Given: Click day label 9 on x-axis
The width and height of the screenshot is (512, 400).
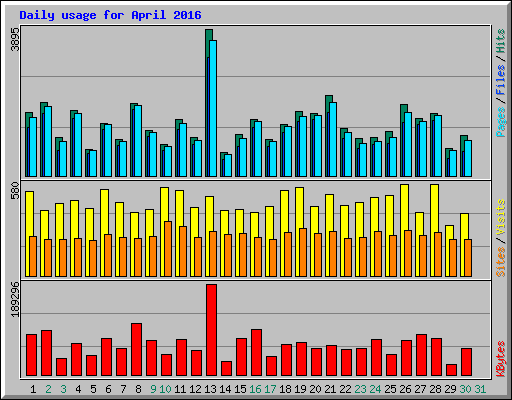Looking at the screenshot, I should click(153, 389).
